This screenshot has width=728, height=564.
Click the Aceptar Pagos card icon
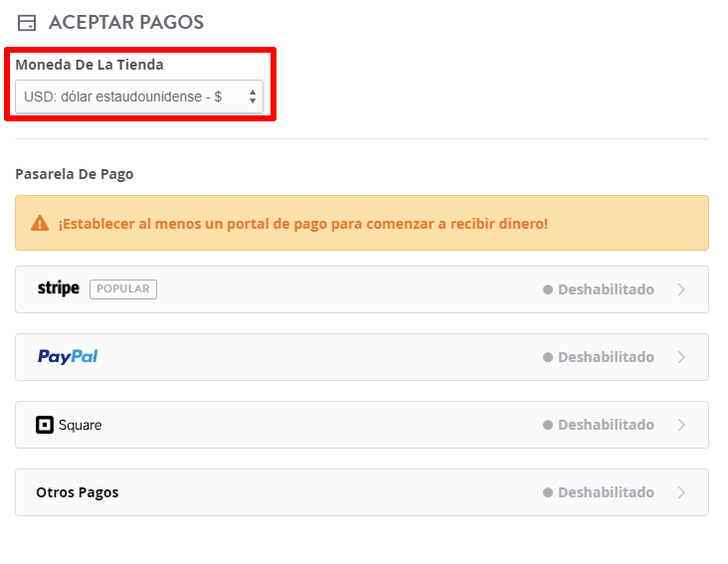pos(27,23)
